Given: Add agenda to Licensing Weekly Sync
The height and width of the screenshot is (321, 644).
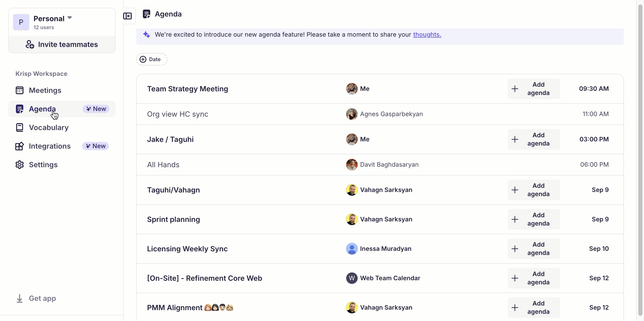Looking at the screenshot, I should click(x=534, y=248).
